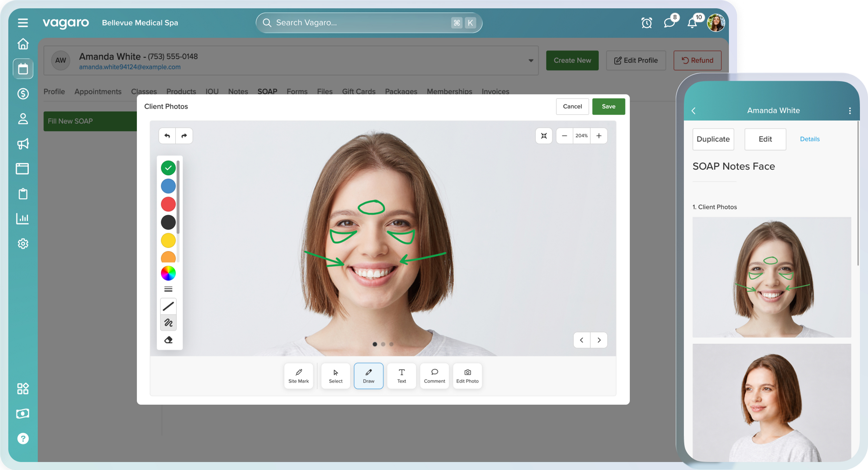The image size is (868, 470).
Task: Open the Appointments tab
Action: click(98, 91)
